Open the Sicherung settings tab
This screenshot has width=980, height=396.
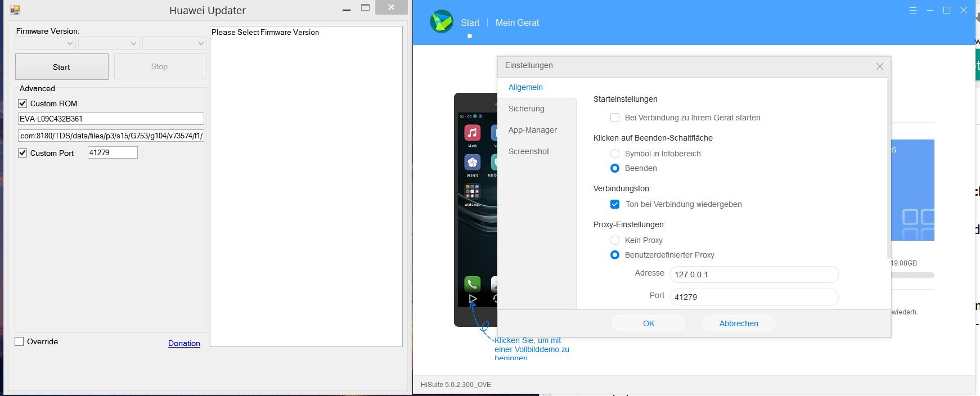(527, 109)
